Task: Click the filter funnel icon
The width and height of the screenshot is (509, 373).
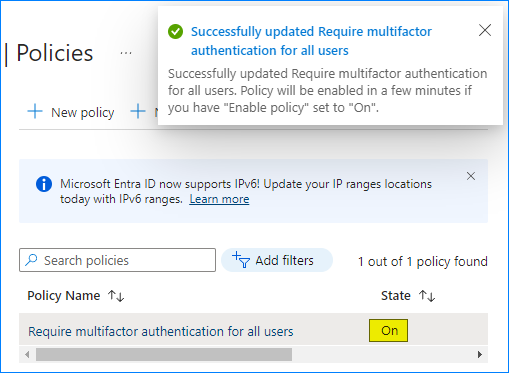Action: click(x=241, y=260)
